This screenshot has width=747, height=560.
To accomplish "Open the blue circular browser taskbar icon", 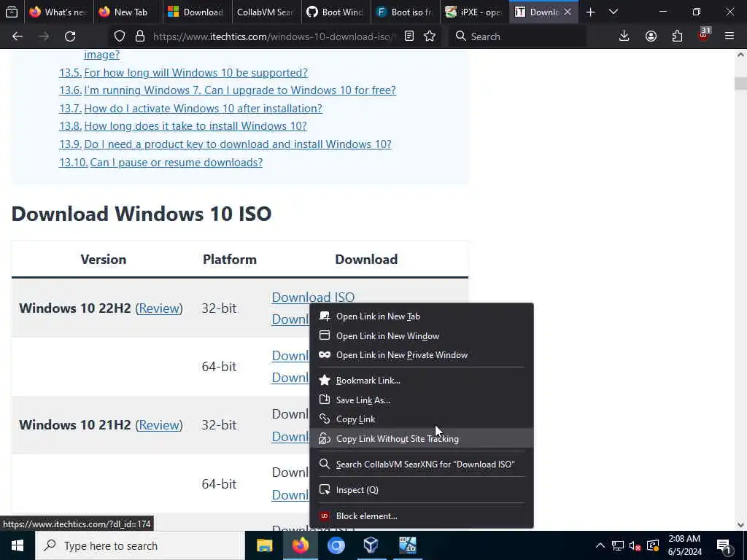I will coord(336,545).
